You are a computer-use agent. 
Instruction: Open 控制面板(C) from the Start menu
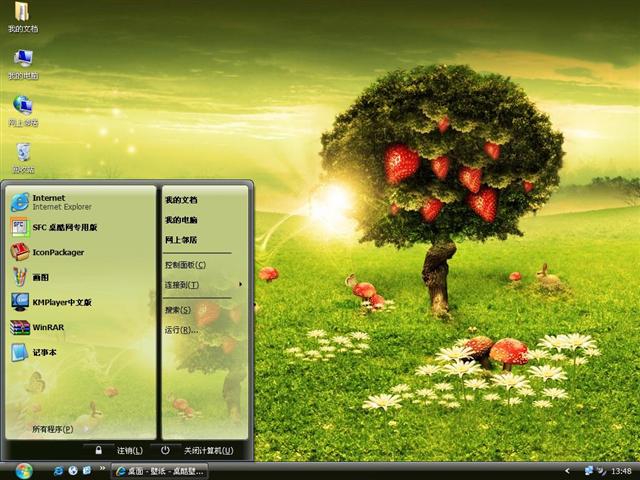[185, 265]
